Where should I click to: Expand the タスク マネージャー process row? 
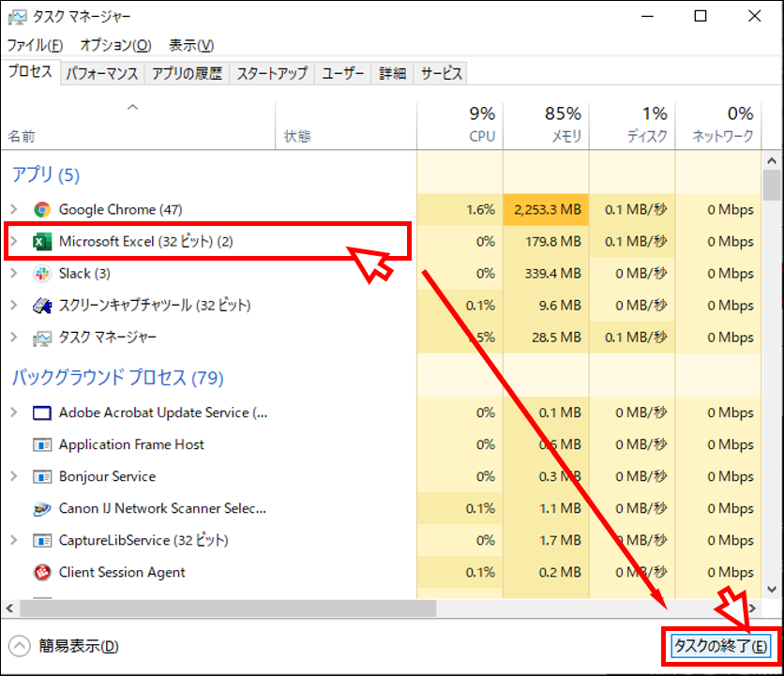(14, 337)
